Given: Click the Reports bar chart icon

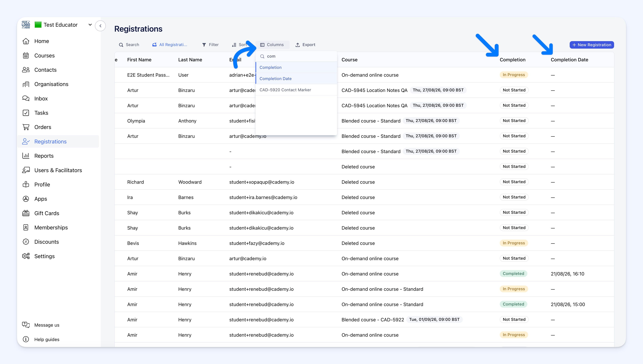Looking at the screenshot, I should [x=26, y=156].
